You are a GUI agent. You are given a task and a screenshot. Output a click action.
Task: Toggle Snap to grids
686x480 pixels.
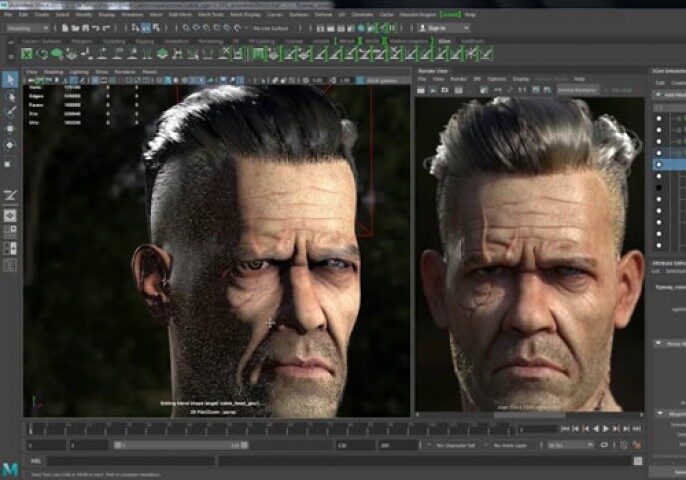click(x=186, y=28)
